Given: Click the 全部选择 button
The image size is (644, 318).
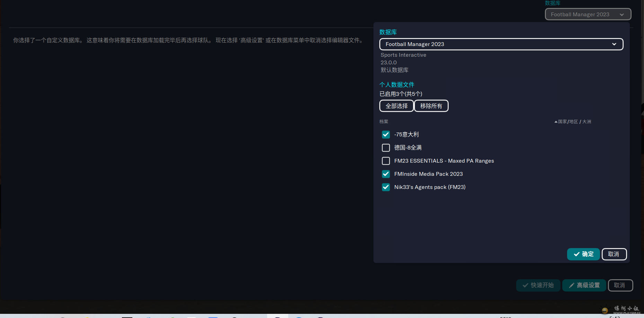Looking at the screenshot, I should coord(397,106).
